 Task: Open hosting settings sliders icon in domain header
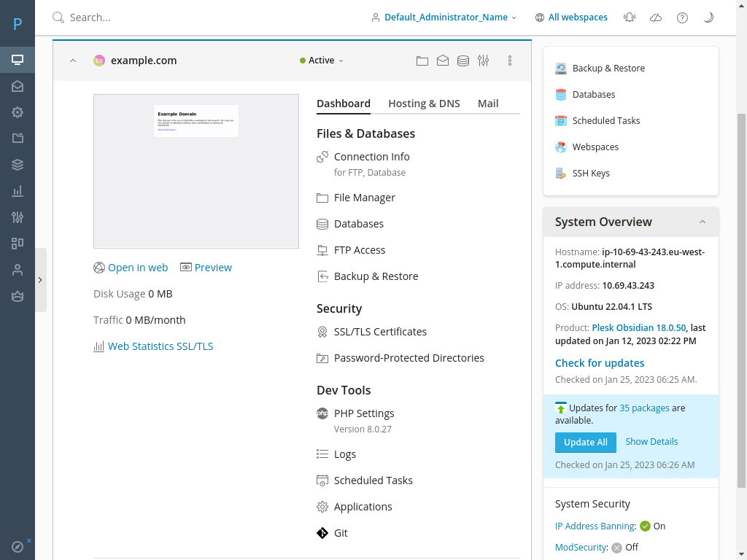483,61
